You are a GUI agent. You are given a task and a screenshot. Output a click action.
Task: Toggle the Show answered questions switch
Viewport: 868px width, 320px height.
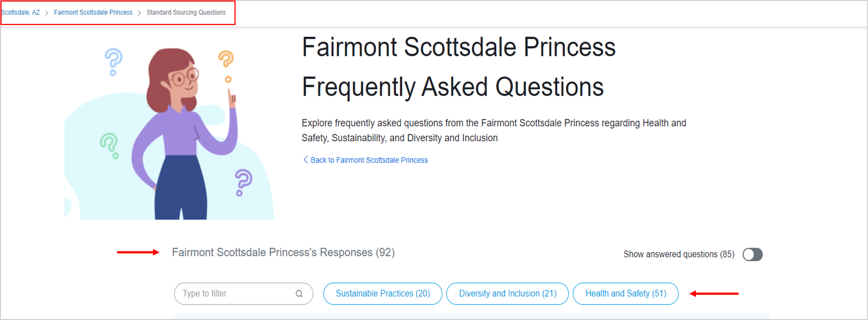[752, 254]
